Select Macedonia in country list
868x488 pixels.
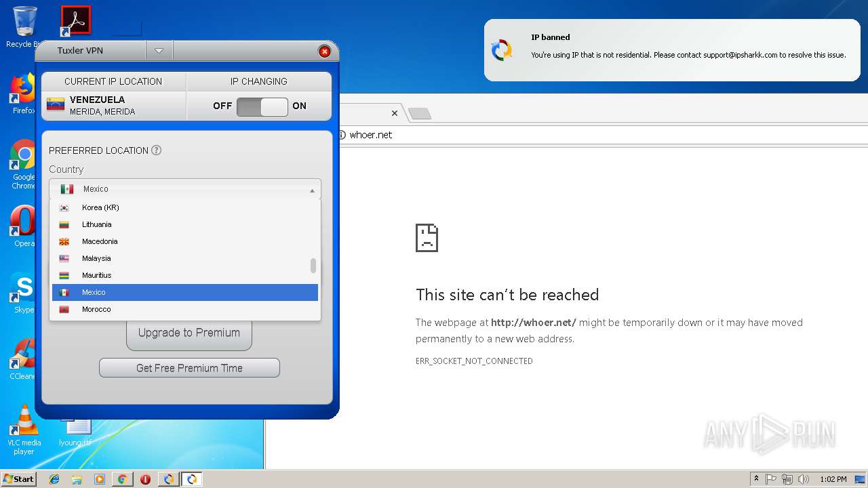tap(184, 241)
